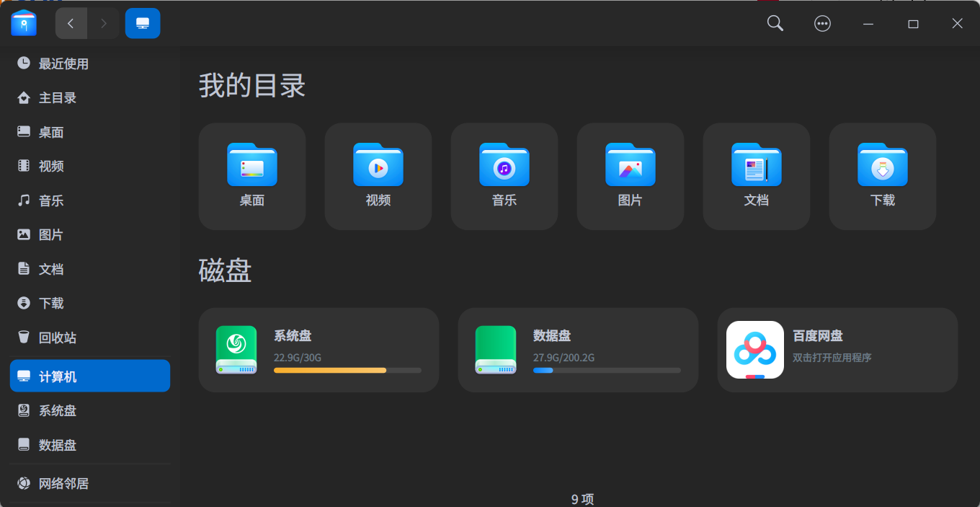Open the search icon in the title bar
This screenshot has width=980, height=507.
pos(774,22)
